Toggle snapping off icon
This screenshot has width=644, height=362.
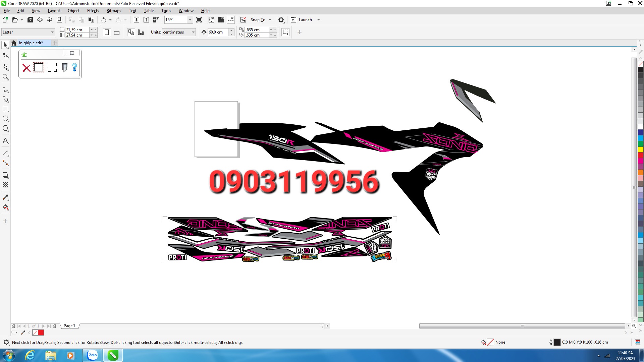(243, 20)
